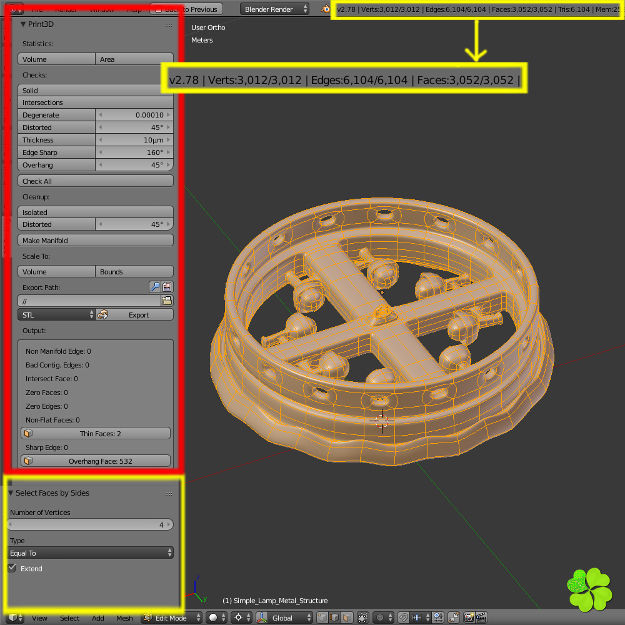Open the Add menu in the 3D header
The image size is (625, 625).
[x=98, y=618]
